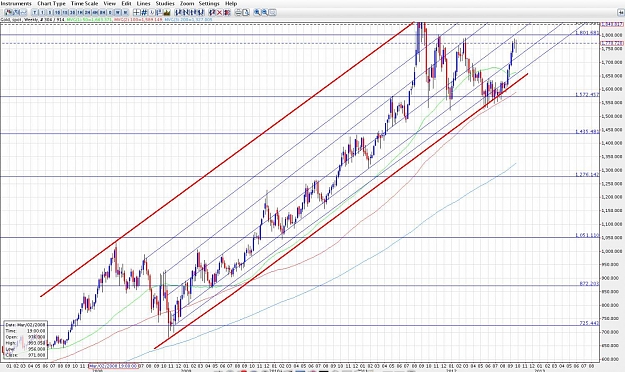Switch to the 1-minute time scale

pos(42,13)
